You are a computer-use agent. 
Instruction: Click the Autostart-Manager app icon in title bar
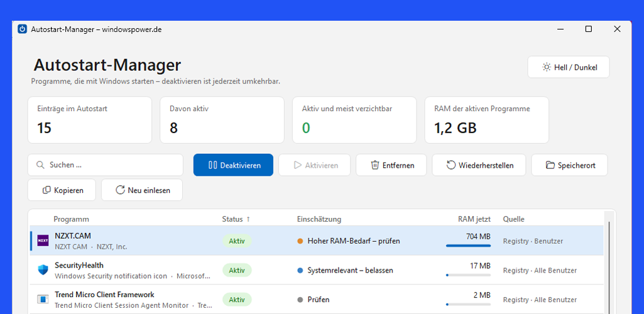(x=22, y=29)
